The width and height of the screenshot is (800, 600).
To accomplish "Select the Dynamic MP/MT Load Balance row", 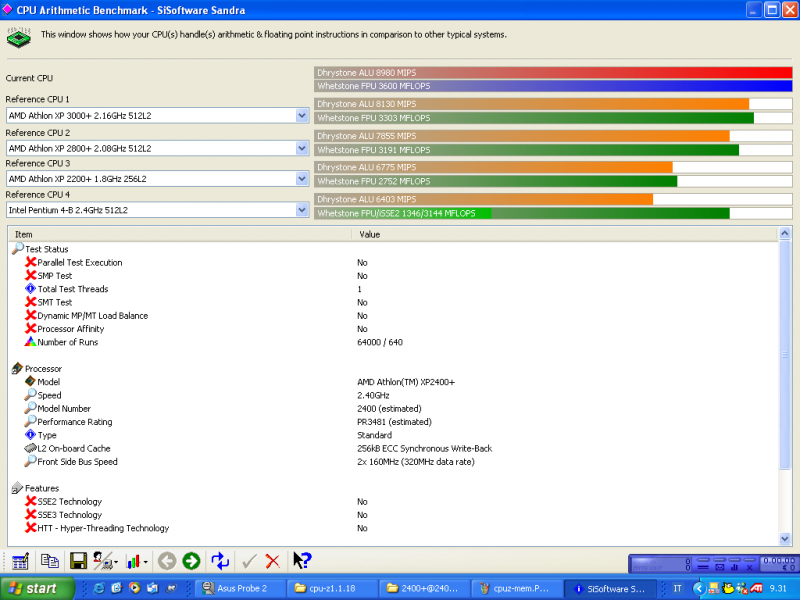I will click(393, 315).
